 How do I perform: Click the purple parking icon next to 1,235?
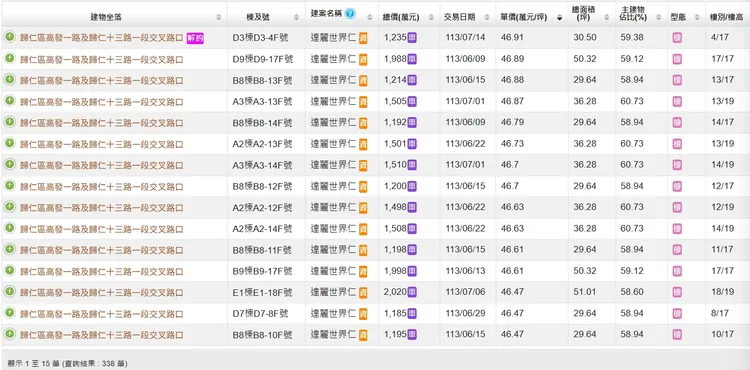pos(412,38)
